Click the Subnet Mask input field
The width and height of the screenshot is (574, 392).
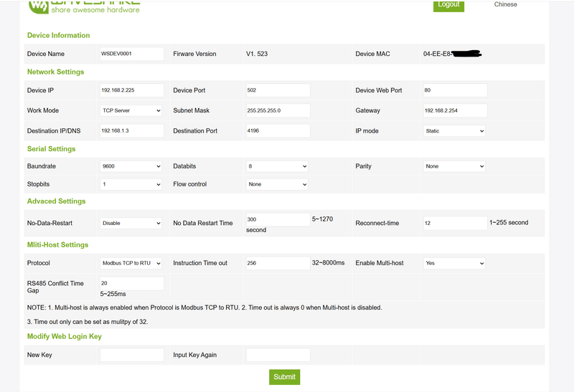pyautogui.click(x=278, y=110)
